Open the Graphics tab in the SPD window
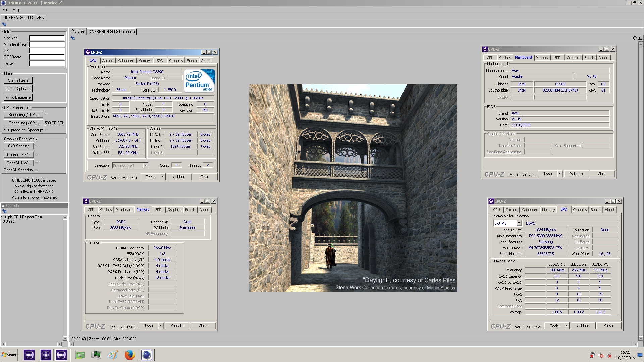The width and height of the screenshot is (644, 362). click(x=580, y=210)
